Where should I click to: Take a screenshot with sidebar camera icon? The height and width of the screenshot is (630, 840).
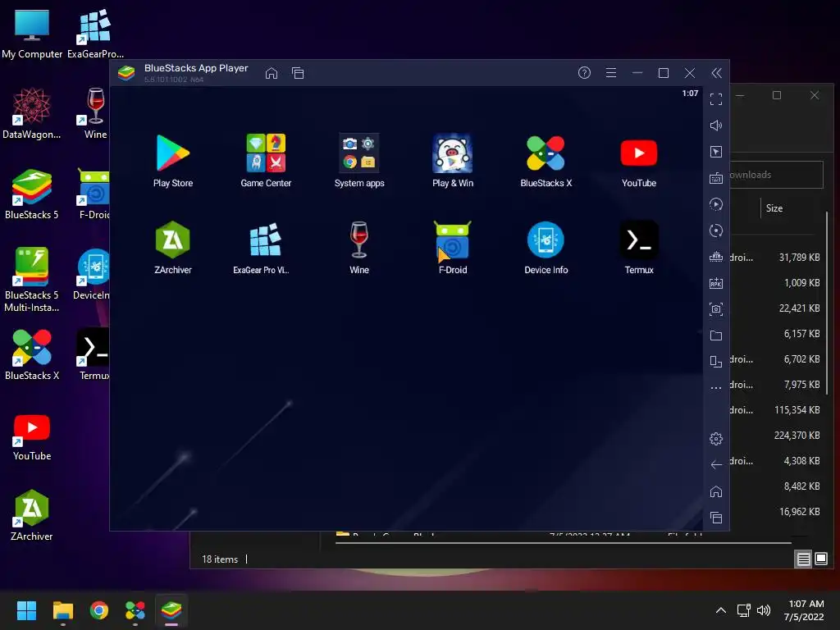(x=716, y=309)
